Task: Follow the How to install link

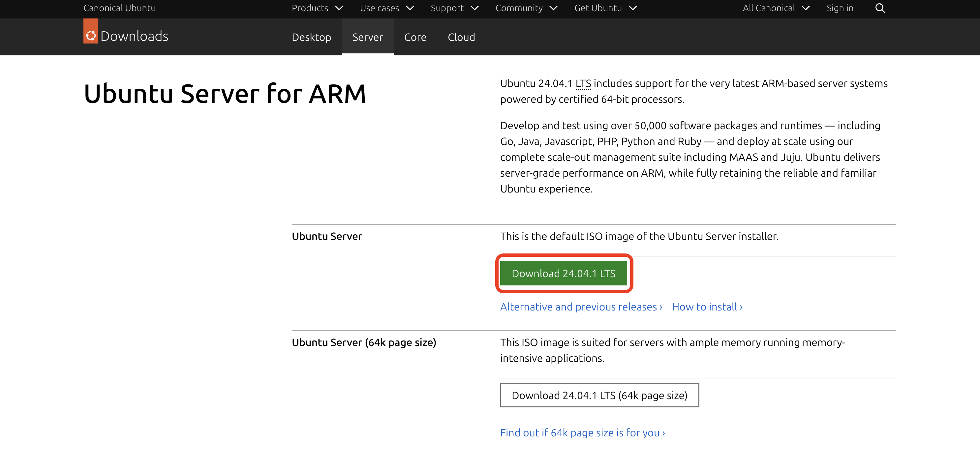Action: click(707, 307)
